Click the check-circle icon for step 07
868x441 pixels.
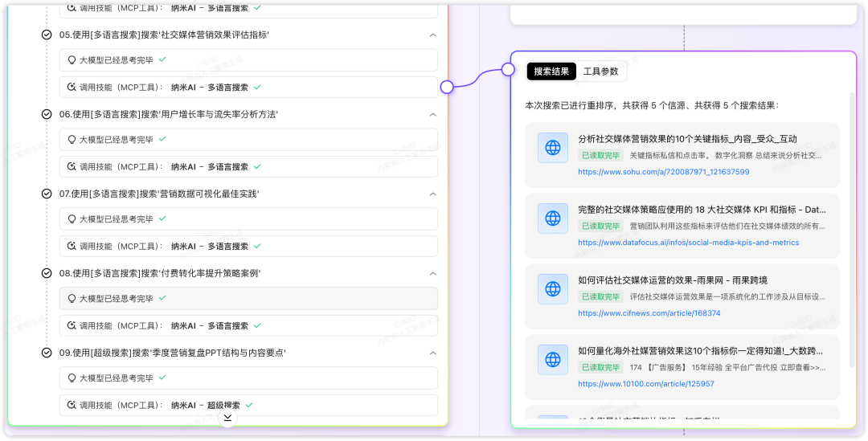47,194
